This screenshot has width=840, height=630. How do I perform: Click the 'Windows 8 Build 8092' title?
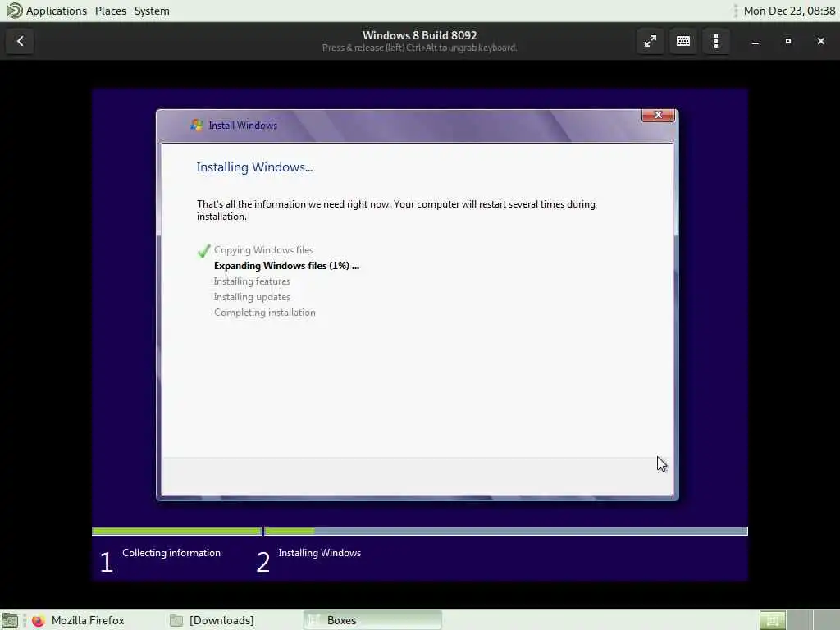419,35
